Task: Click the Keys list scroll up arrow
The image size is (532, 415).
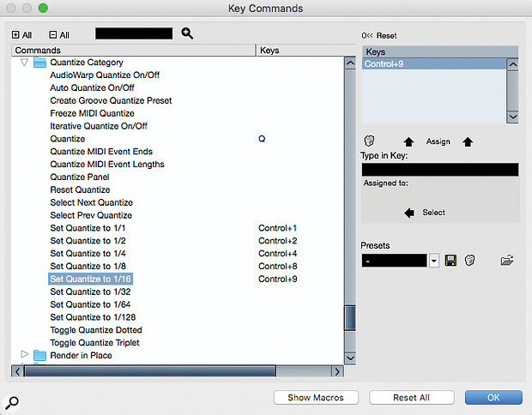Action: pos(512,64)
